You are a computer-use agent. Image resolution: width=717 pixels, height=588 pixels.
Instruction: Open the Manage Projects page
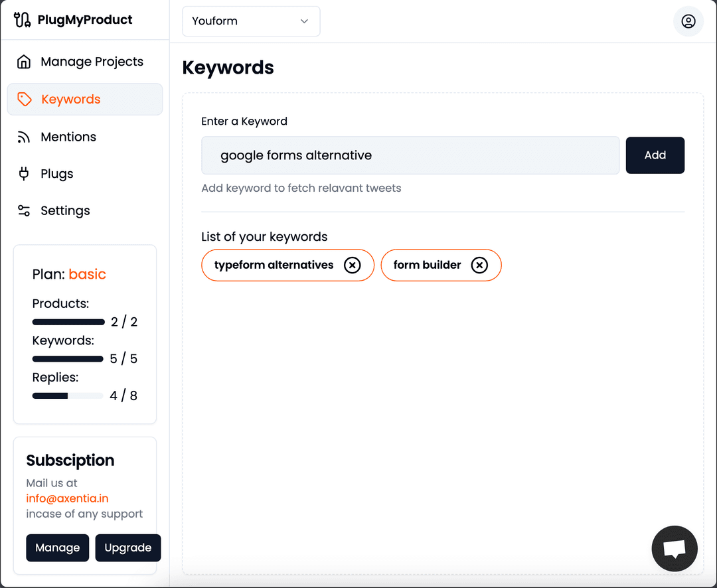(85, 62)
